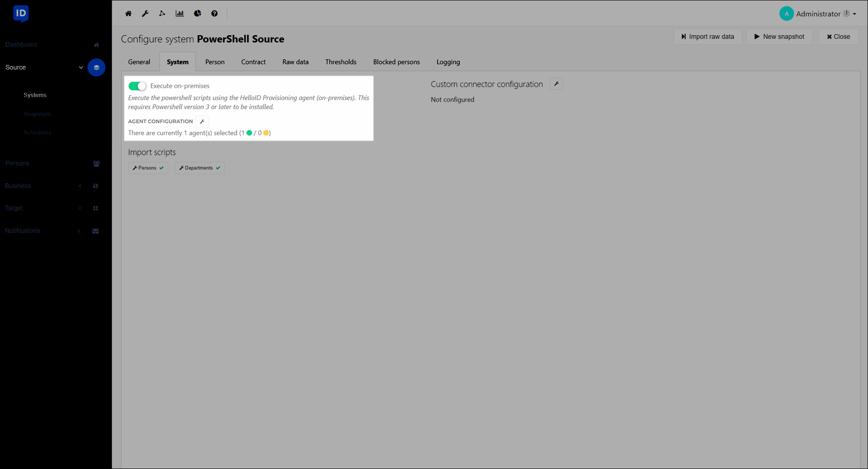Click the 'Not configured' text
Screen dimensions: 868x469
point(453,100)
